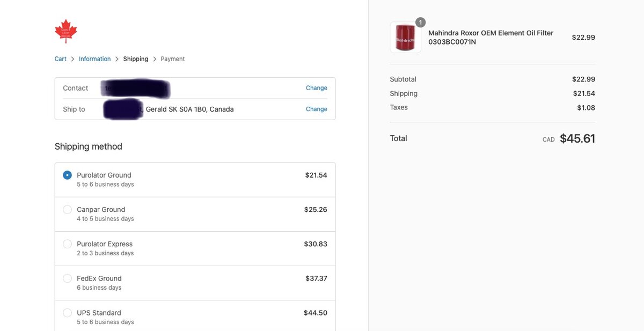Click the $45.61 total amount
The height and width of the screenshot is (331, 644).
pos(577,138)
